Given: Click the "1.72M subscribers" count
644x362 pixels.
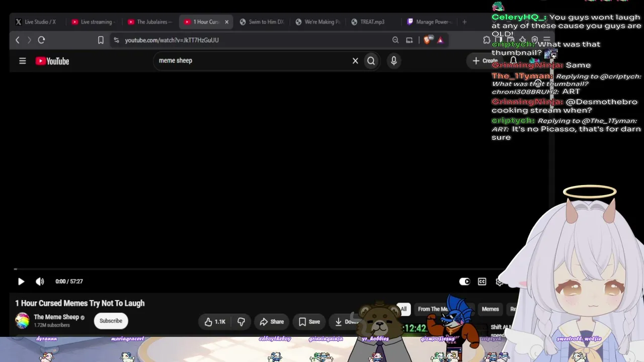Looking at the screenshot, I should click(52, 325).
